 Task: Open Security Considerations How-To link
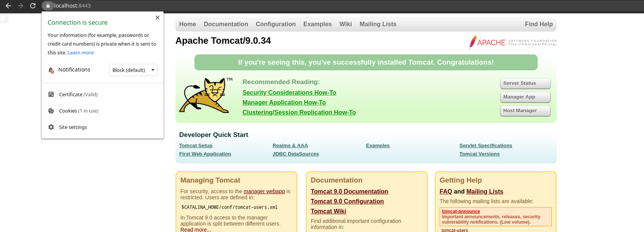[x=289, y=92]
